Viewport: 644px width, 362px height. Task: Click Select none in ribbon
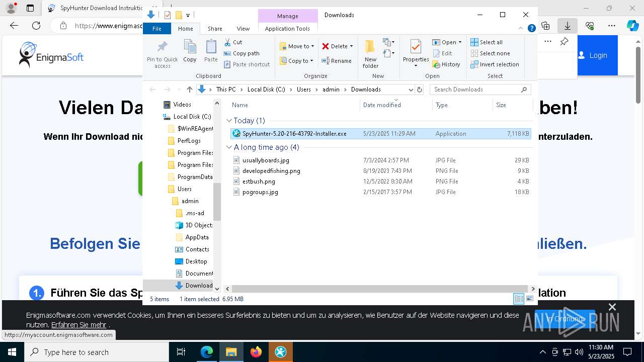(490, 53)
